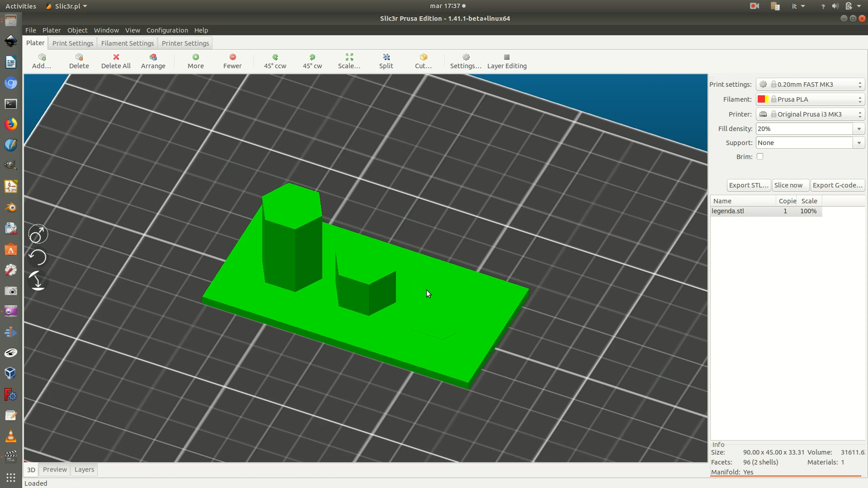Image resolution: width=868 pixels, height=488 pixels.
Task: Click the Activities button
Action: [21, 6]
